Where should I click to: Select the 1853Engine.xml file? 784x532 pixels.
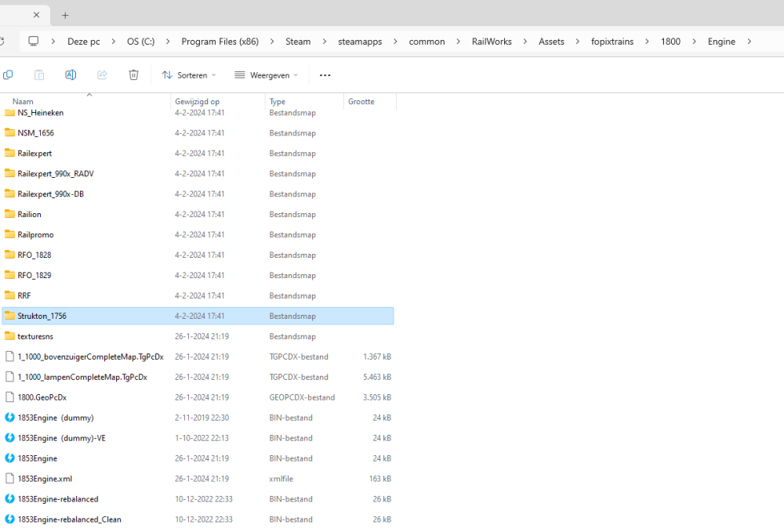[45, 479]
